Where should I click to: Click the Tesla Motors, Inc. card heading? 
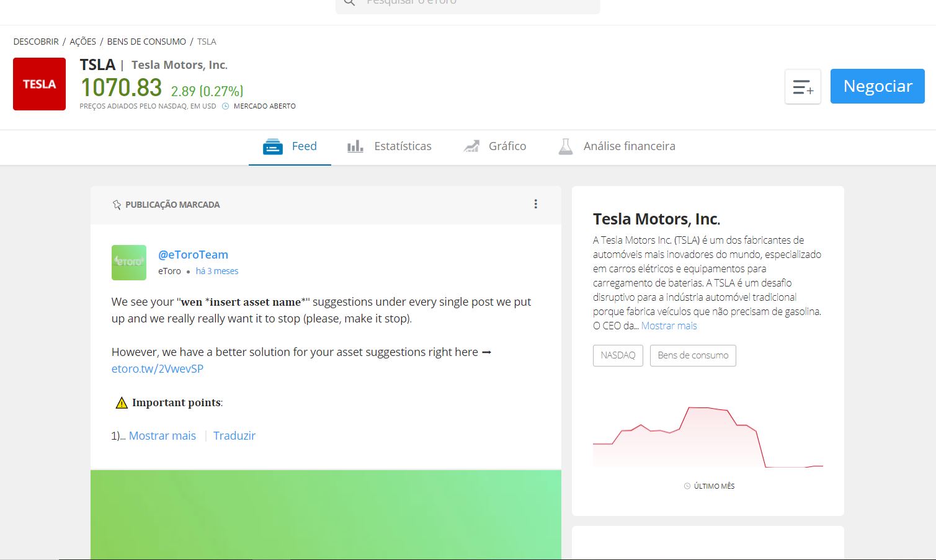pyautogui.click(x=656, y=219)
